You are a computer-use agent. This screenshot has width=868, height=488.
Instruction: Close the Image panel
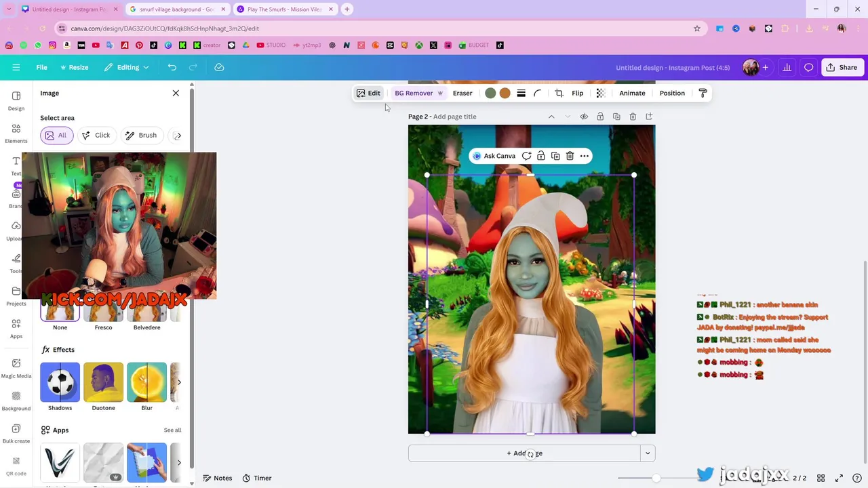[176, 93]
